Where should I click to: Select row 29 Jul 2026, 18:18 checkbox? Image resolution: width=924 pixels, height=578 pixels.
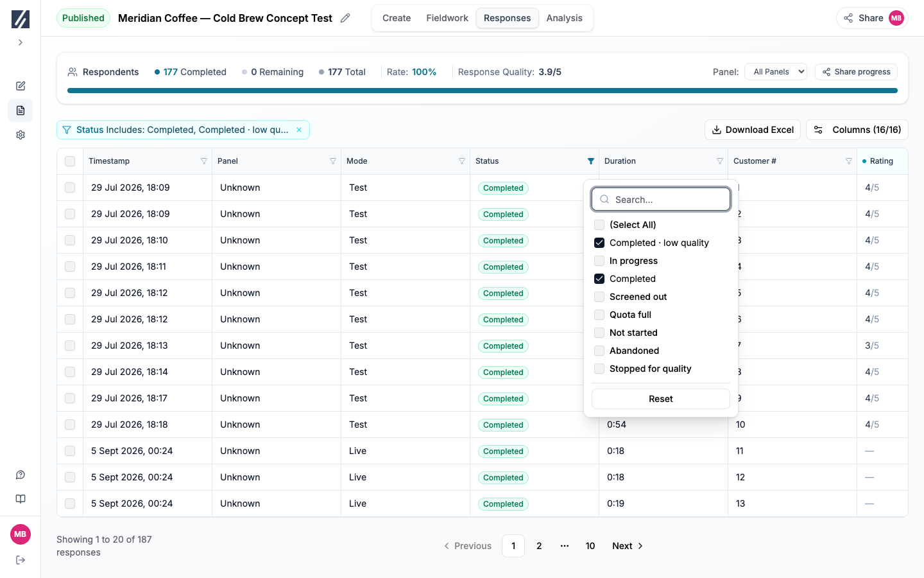point(70,425)
